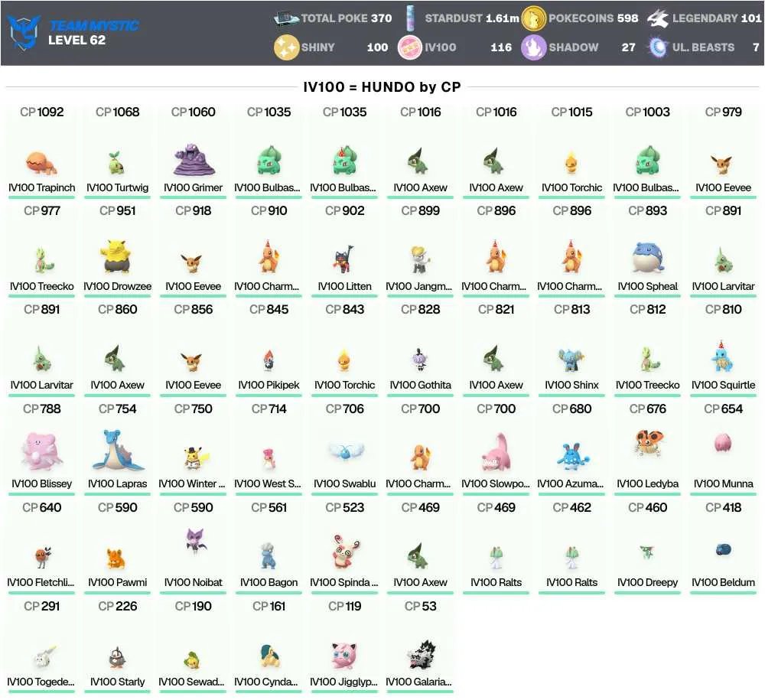Select the CP 640 value above Fletchling
This screenshot has width=765, height=700.
42,507
